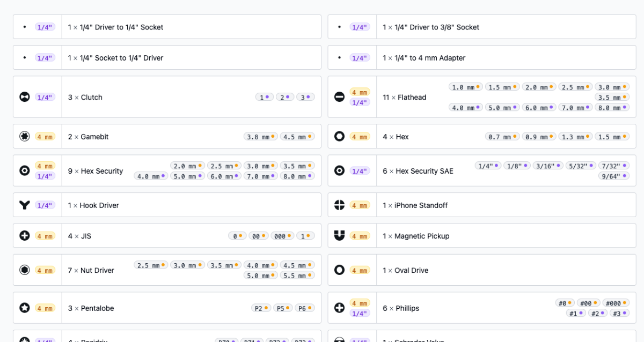Select the Gamebit icon
The width and height of the screenshot is (644, 342).
point(24,137)
